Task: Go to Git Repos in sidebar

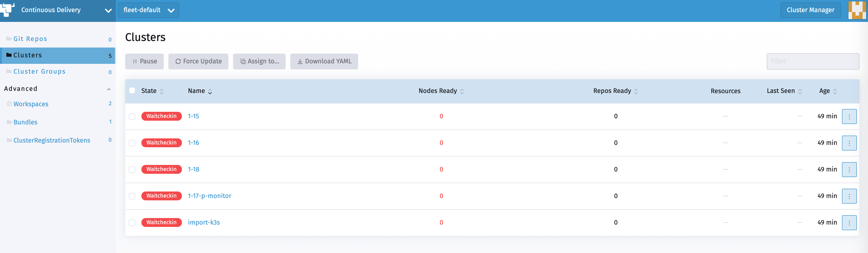Action: click(x=30, y=39)
